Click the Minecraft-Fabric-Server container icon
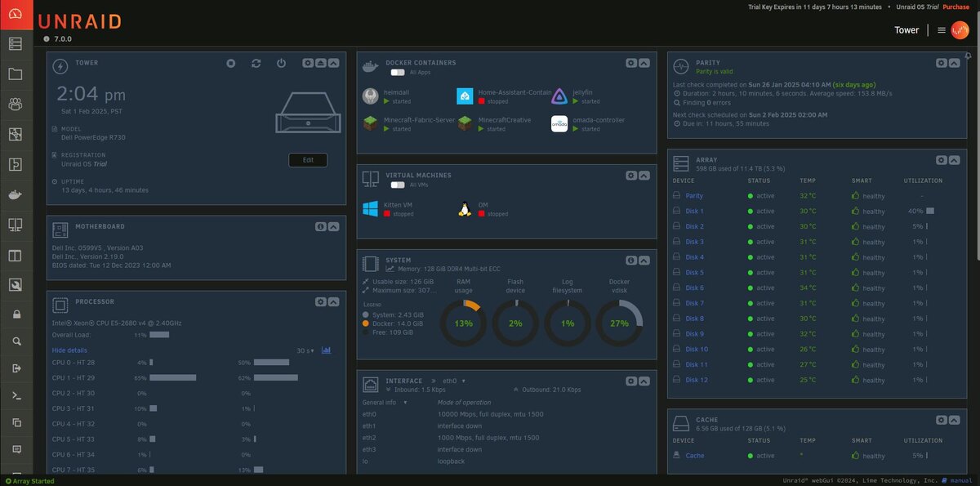Image resolution: width=980 pixels, height=486 pixels. tap(370, 124)
